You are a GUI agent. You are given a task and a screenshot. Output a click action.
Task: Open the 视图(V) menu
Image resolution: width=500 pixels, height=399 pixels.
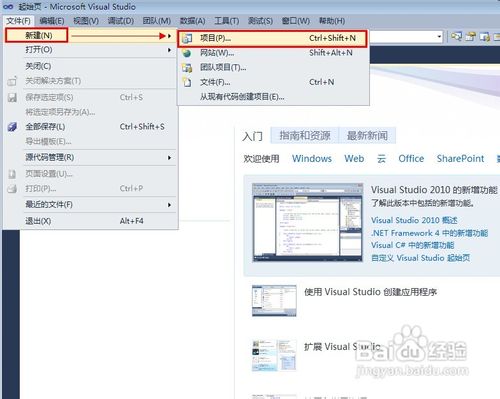coord(86,21)
